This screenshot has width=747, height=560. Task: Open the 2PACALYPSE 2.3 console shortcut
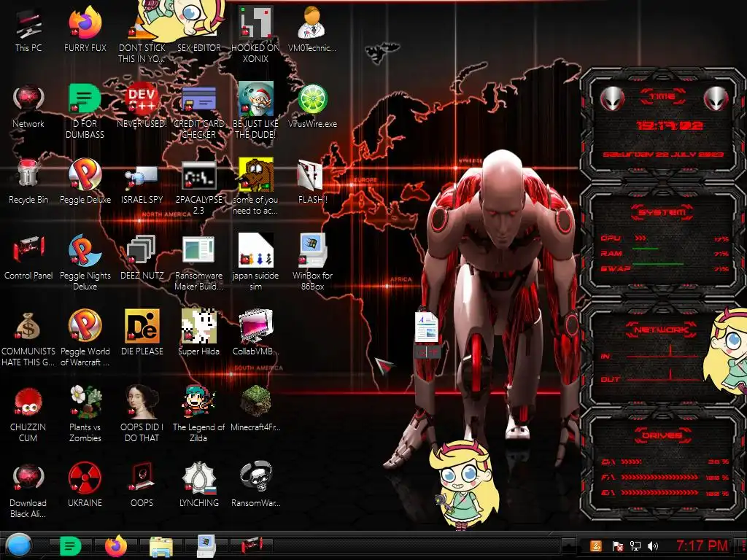198,187
